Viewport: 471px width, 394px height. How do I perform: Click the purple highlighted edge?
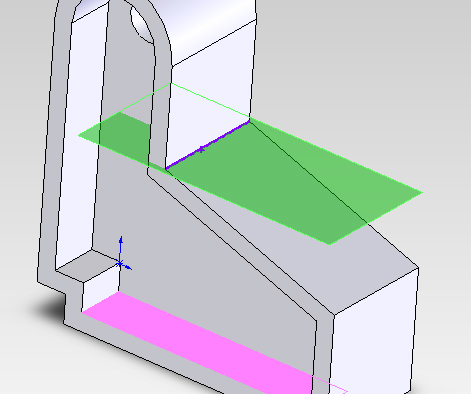(x=208, y=145)
